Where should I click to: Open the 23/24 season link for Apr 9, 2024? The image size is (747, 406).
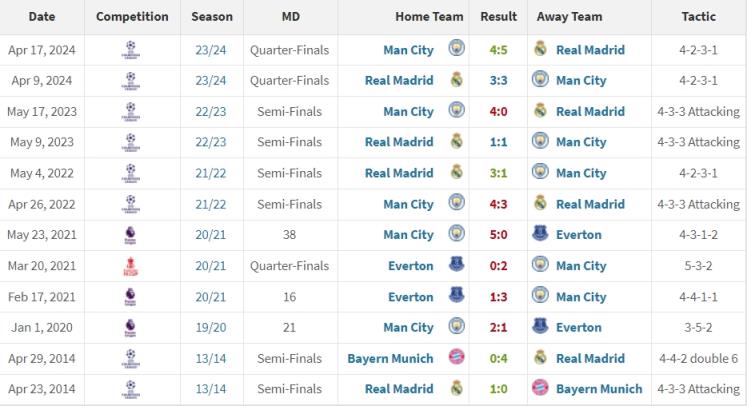pos(211,81)
